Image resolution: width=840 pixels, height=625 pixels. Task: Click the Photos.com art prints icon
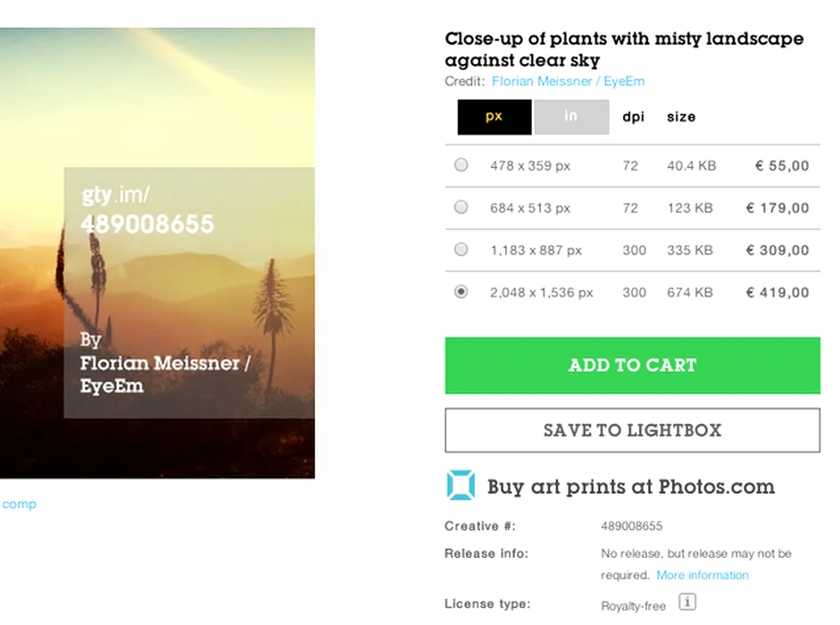(x=462, y=485)
